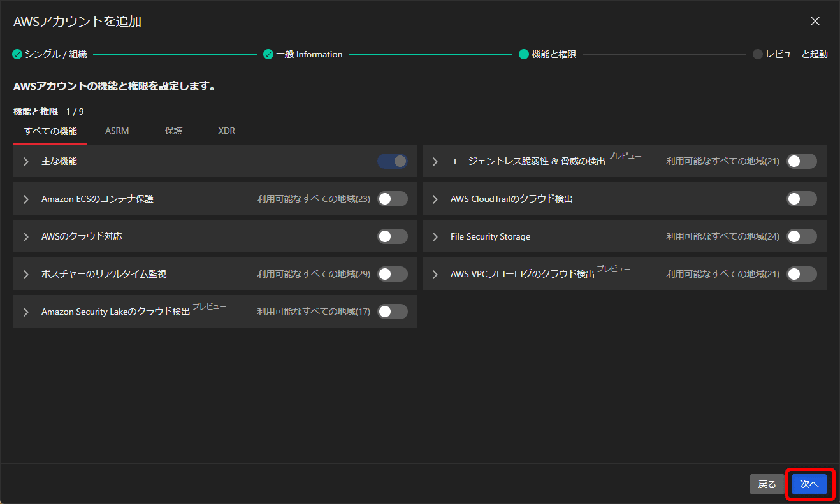Click the AWSアカウントを追加 dialog title

[77, 21]
